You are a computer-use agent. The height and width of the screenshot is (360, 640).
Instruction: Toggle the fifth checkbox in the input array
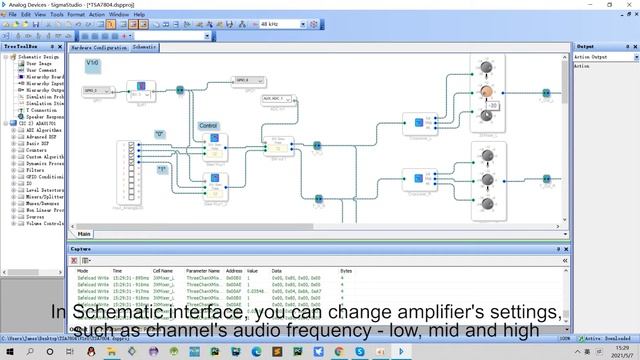coord(131,168)
